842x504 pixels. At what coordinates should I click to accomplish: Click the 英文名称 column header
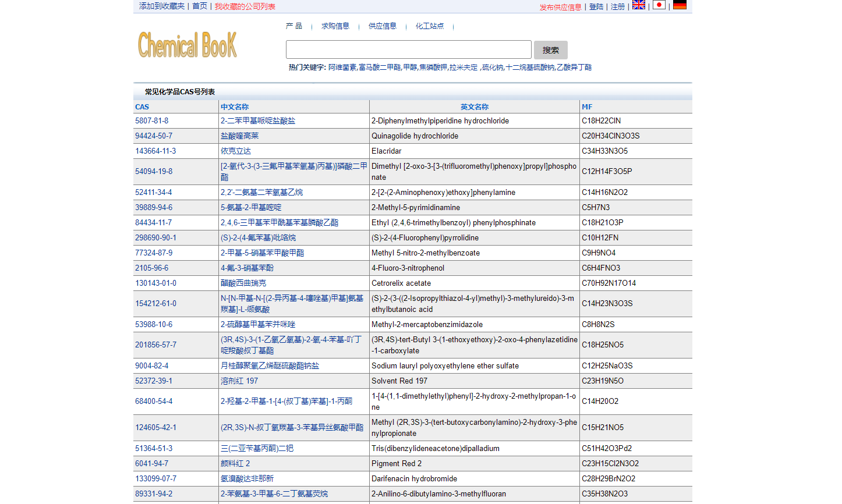tap(474, 107)
